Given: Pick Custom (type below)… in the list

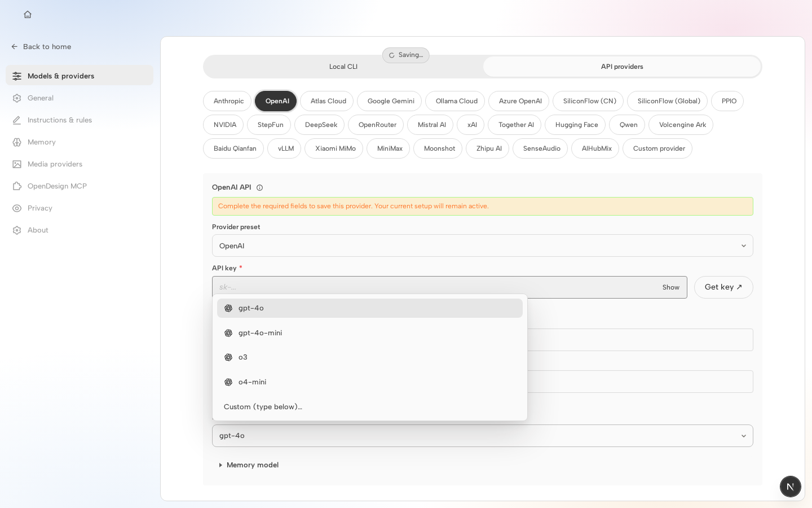Looking at the screenshot, I should tap(370, 407).
